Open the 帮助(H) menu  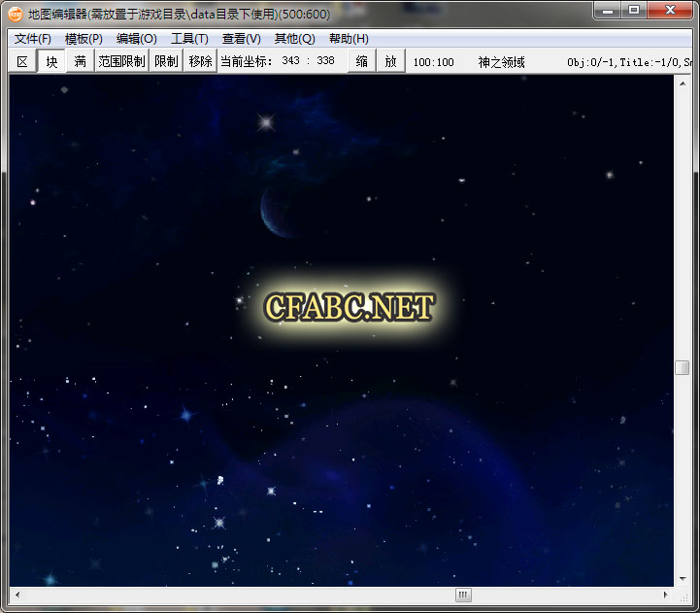(349, 39)
